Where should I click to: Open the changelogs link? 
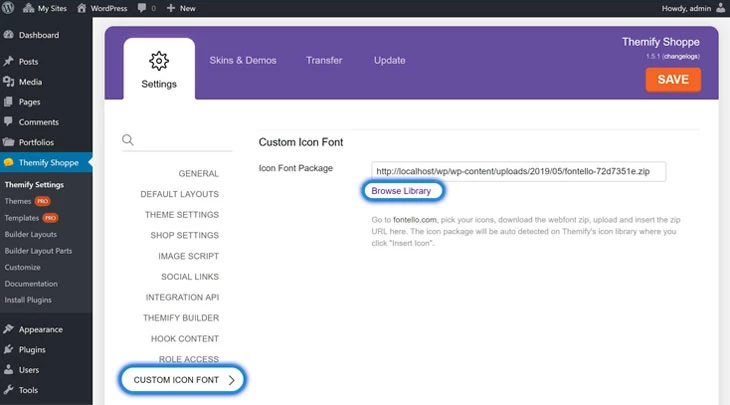(x=681, y=56)
